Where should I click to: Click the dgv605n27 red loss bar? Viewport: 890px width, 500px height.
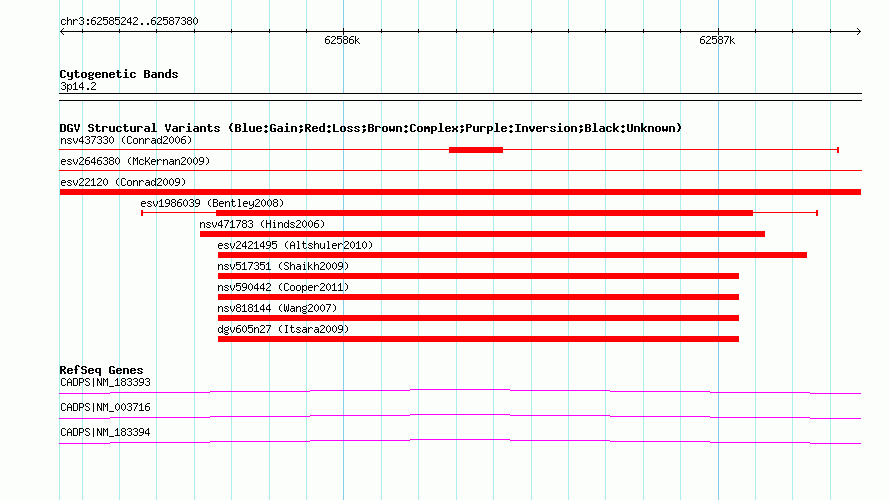click(478, 339)
